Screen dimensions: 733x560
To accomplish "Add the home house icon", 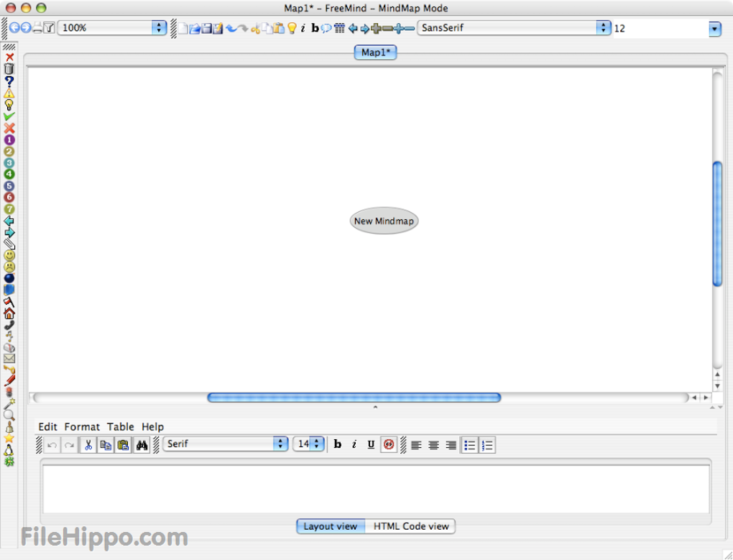I will point(9,313).
